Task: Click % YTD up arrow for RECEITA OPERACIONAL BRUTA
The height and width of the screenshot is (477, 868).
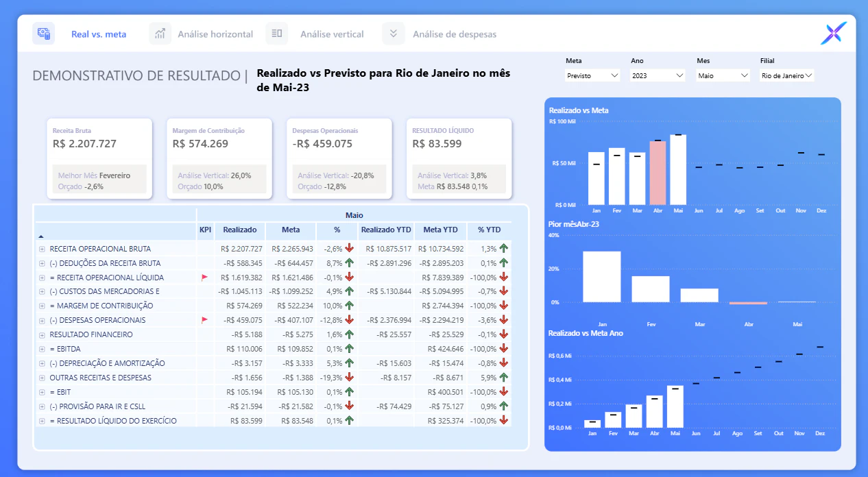Action: 504,249
